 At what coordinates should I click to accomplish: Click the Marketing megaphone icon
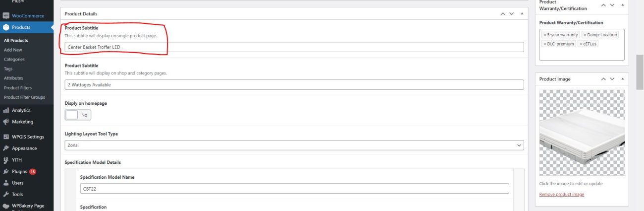[x=6, y=122]
